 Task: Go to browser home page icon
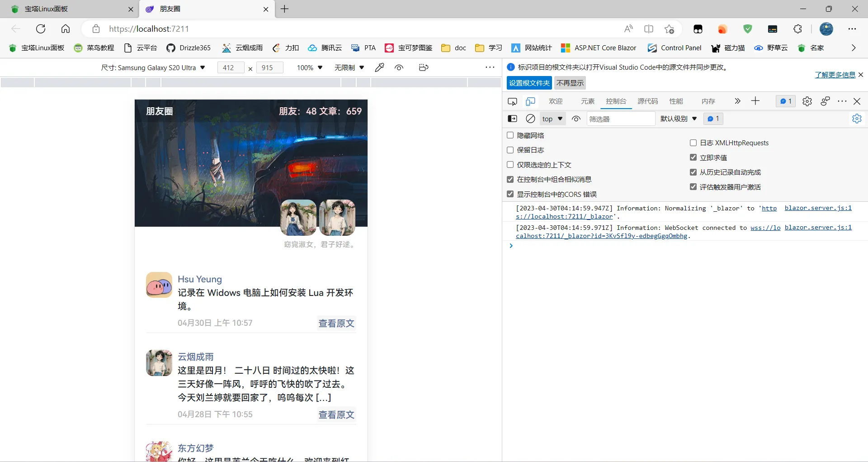coord(66,29)
